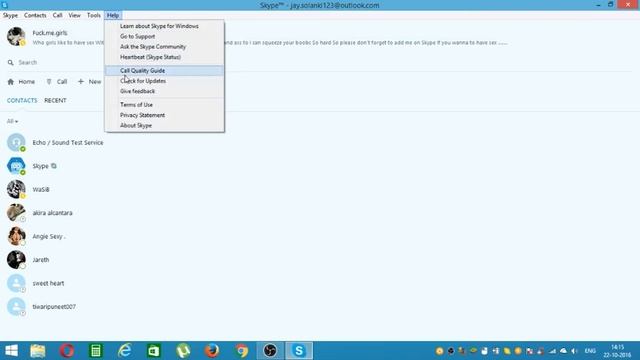Select the WaSiB contact
Image resolution: width=640 pixels, height=360 pixels.
pos(41,189)
